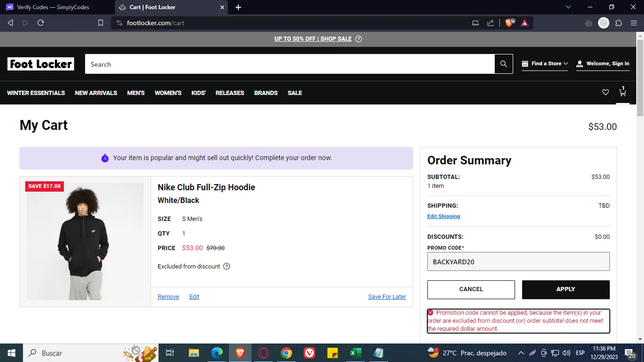Viewport: 644px width, 362px height.
Task: Open the browser hamburger menu
Action: [x=634, y=23]
